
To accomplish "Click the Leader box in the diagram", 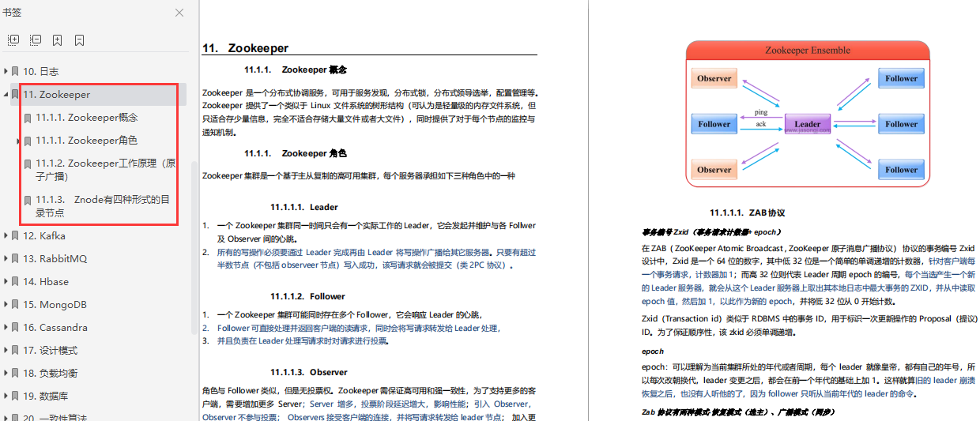I will (x=807, y=124).
